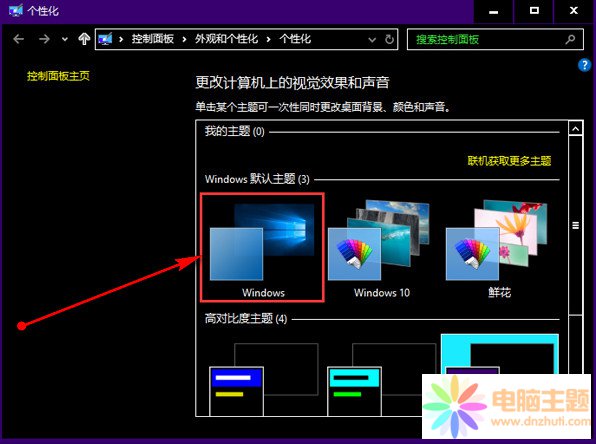Open recent locations dropdown arrow
The height and width of the screenshot is (444, 596).
pos(65,39)
